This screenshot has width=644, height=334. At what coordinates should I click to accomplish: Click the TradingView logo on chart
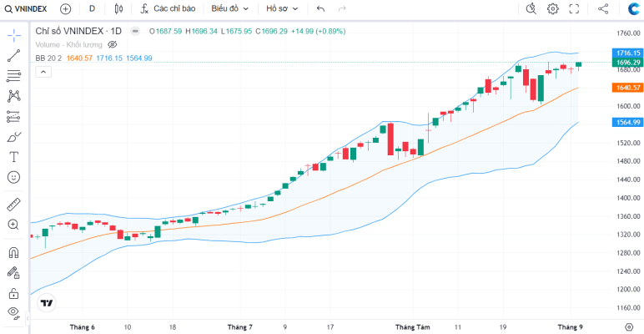point(47,304)
